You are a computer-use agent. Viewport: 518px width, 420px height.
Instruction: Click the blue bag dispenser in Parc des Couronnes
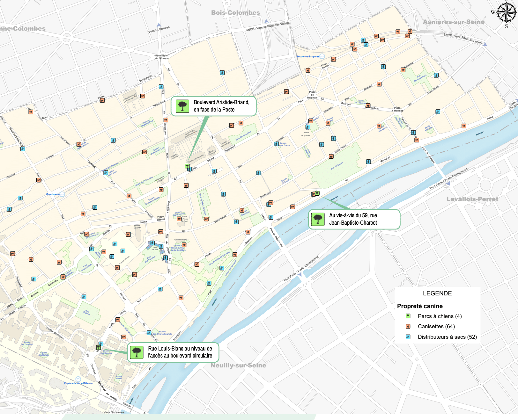[x=436, y=76]
